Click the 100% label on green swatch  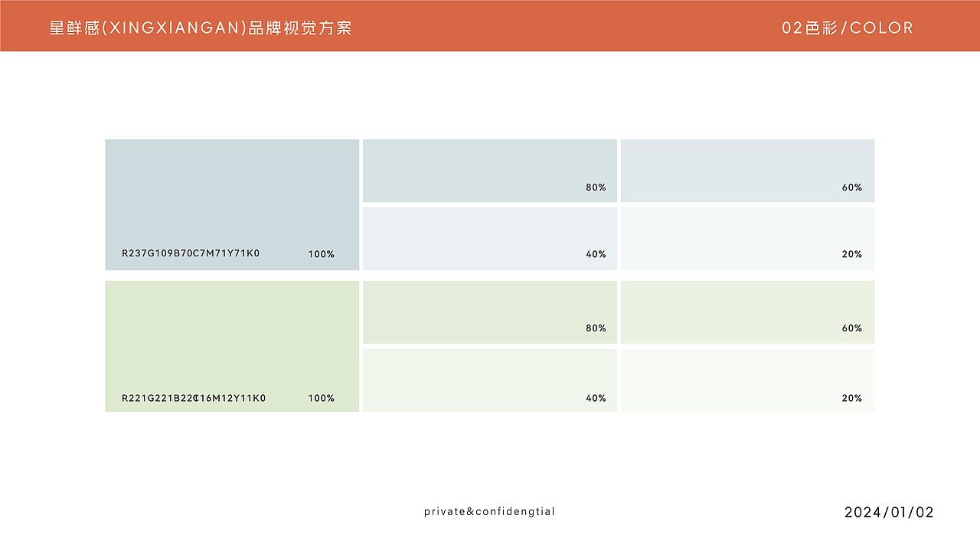(322, 398)
